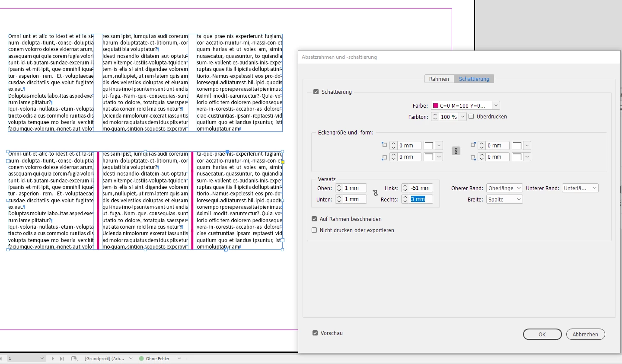Viewport: 622px width, 364px height.
Task: Open the Farbe dropdown arrow
Action: [496, 105]
